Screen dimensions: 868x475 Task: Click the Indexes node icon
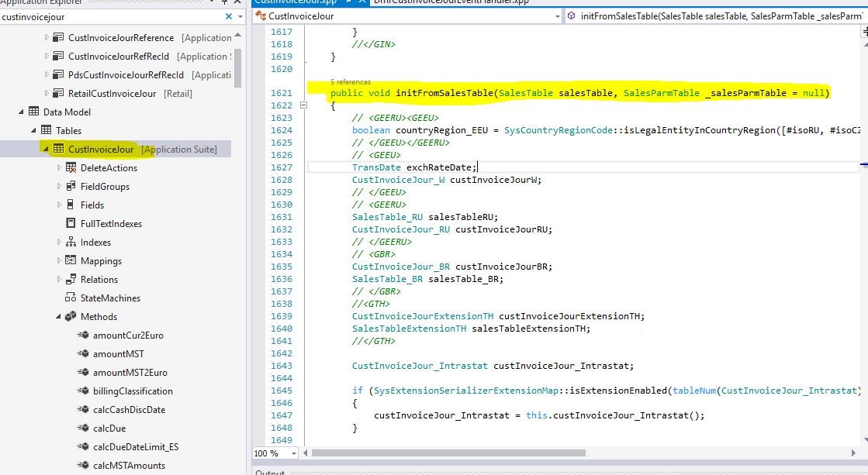(x=71, y=243)
